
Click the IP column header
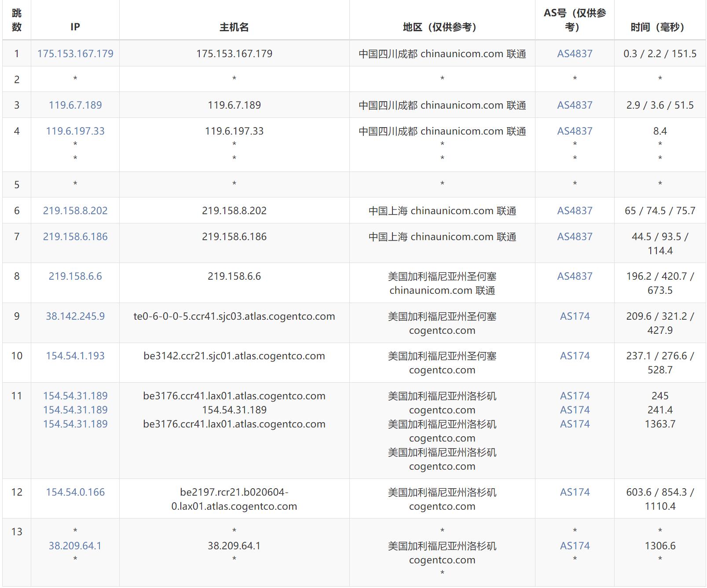pos(75,27)
